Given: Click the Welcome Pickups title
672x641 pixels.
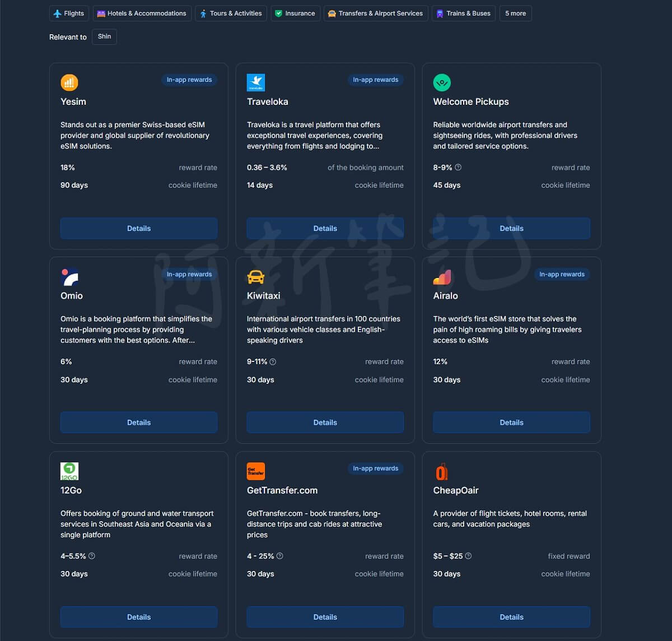Looking at the screenshot, I should coord(471,101).
